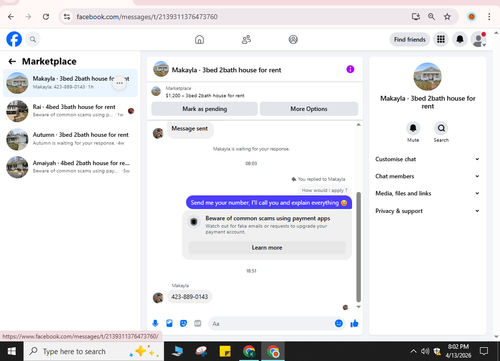The height and width of the screenshot is (361, 500).
Task: Send a thumbs-up like
Action: coord(354,323)
